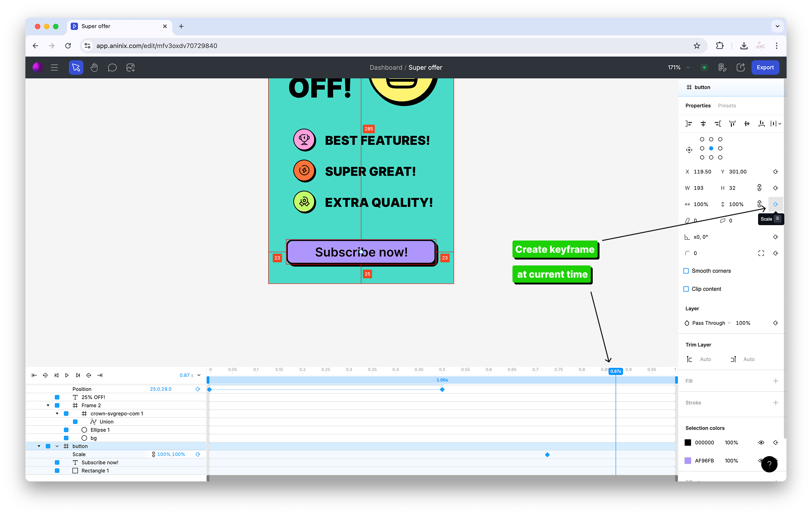Jump to timeline start
812x515 pixels.
click(x=34, y=375)
